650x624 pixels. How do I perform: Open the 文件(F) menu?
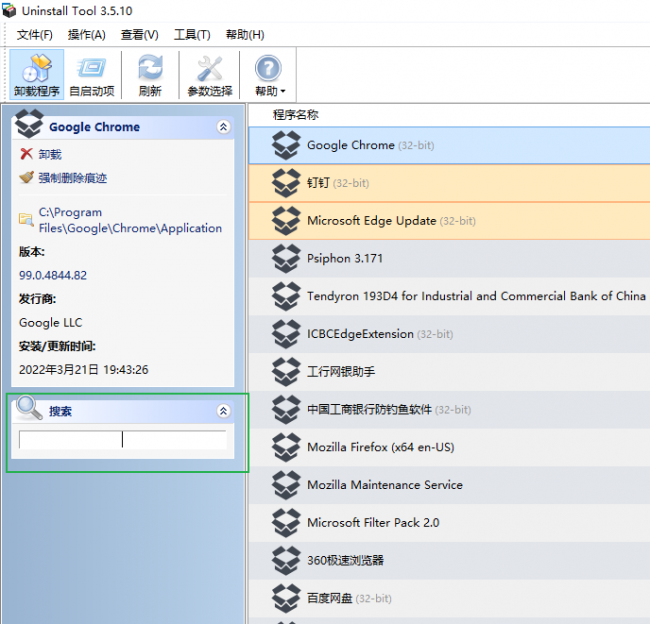35,35
